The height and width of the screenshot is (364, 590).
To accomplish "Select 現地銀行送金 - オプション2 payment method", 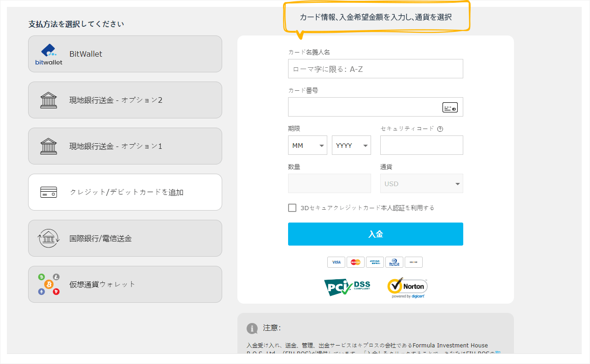I will [x=125, y=100].
